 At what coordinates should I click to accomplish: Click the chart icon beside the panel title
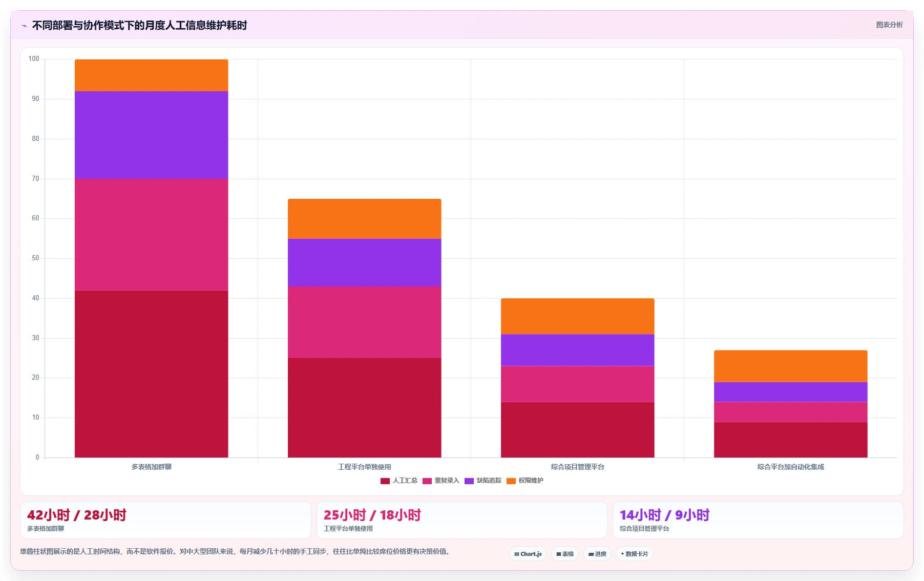click(24, 26)
